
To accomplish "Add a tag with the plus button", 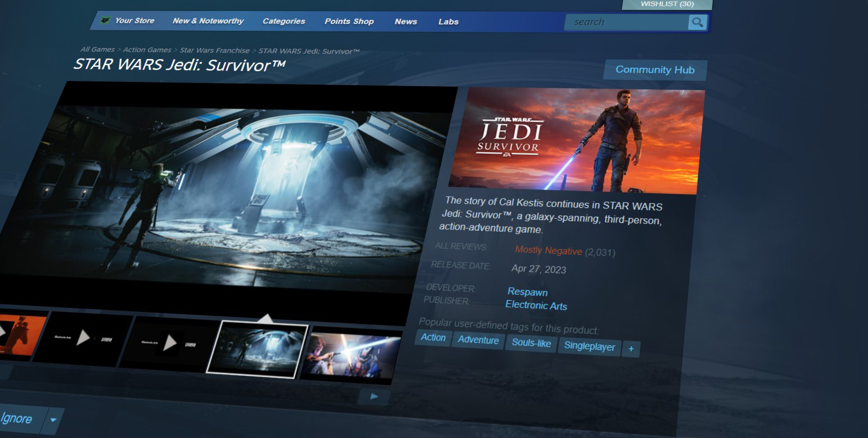I will click(631, 349).
